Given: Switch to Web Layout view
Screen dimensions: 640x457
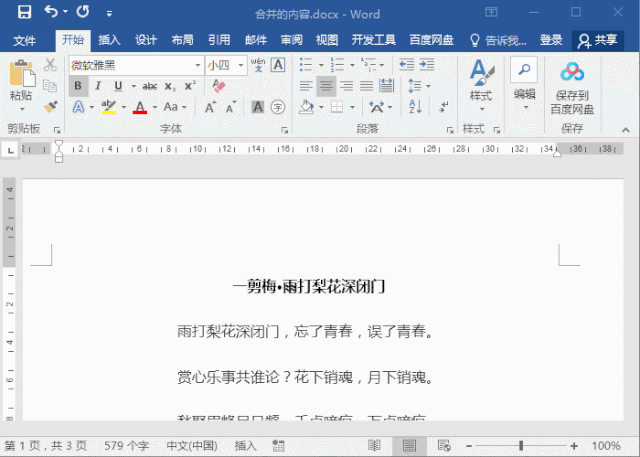Looking at the screenshot, I should (x=444, y=446).
